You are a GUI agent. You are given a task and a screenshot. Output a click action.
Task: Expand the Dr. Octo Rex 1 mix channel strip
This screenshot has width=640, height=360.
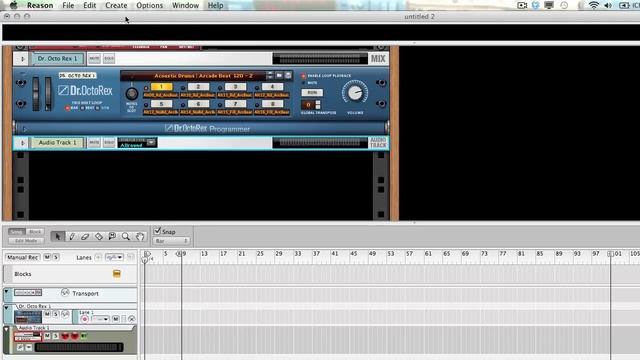[22, 59]
